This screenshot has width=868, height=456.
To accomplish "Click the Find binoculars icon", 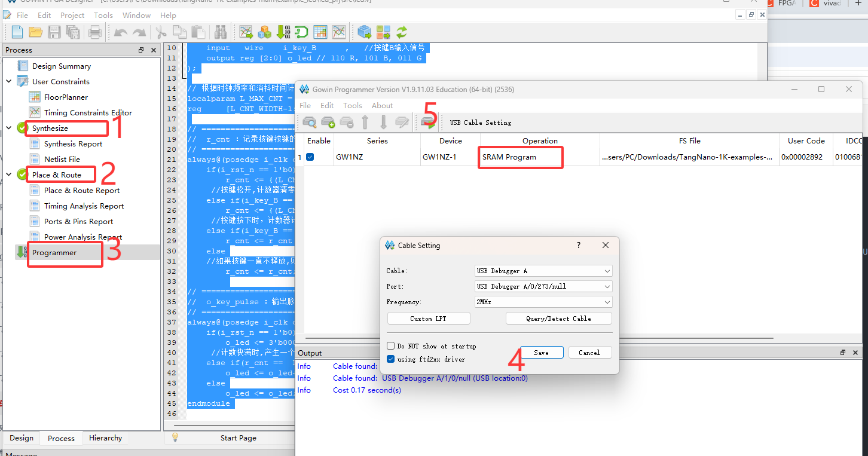I will (x=221, y=32).
